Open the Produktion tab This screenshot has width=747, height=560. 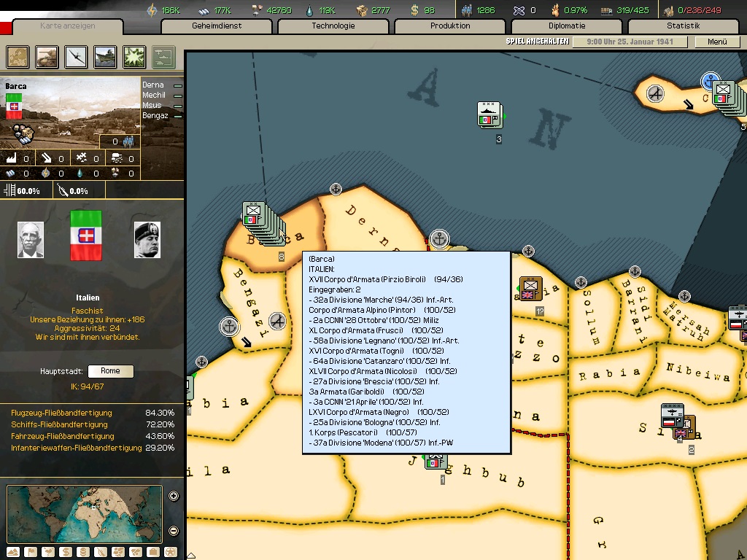click(x=450, y=26)
